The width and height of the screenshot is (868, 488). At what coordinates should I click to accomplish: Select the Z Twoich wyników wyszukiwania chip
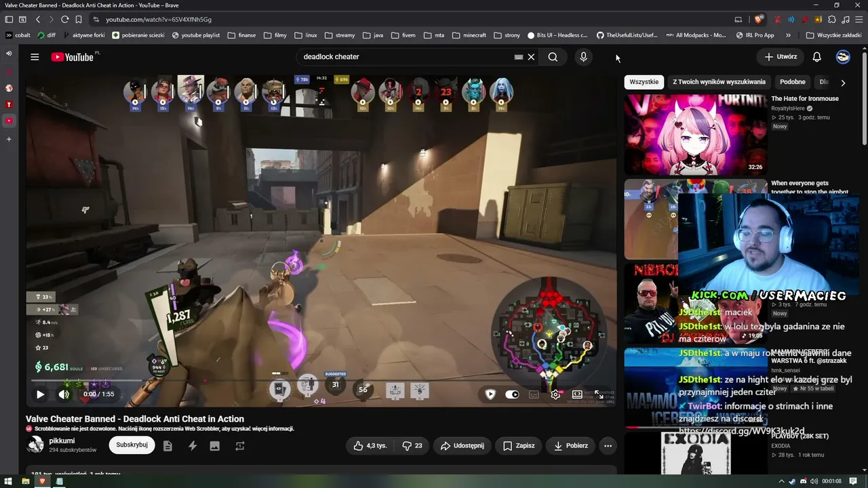tap(719, 82)
